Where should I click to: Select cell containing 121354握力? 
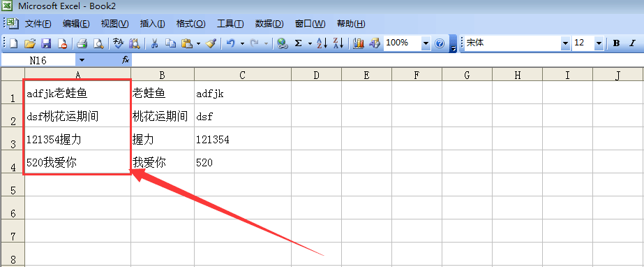77,138
